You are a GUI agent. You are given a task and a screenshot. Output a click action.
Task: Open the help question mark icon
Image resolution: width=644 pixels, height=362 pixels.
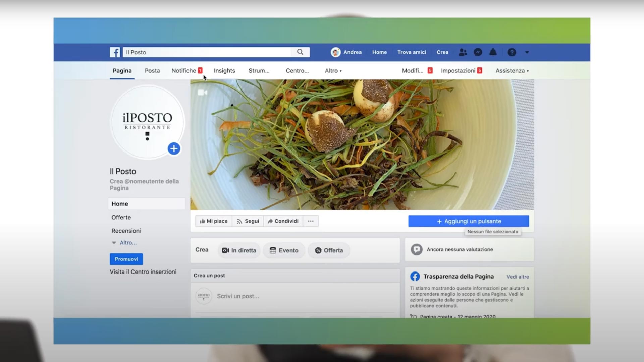click(512, 52)
